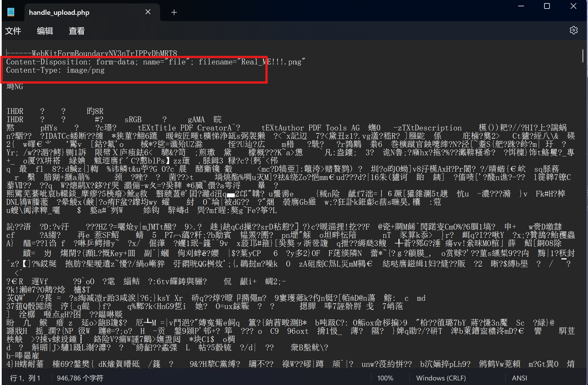Click the 100% zoom level indicator

[385, 378]
